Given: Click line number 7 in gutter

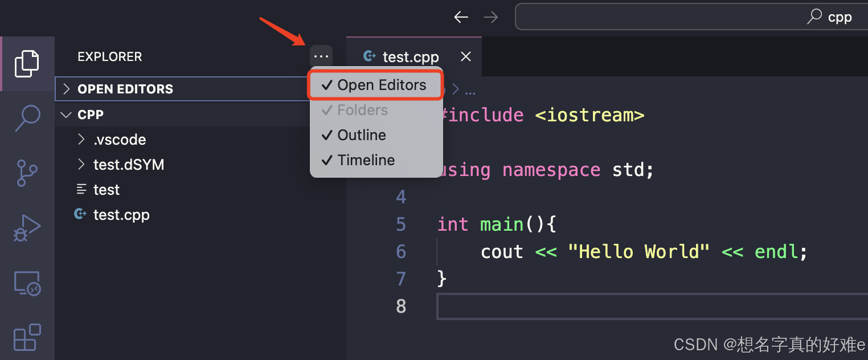Looking at the screenshot, I should coord(401,279).
